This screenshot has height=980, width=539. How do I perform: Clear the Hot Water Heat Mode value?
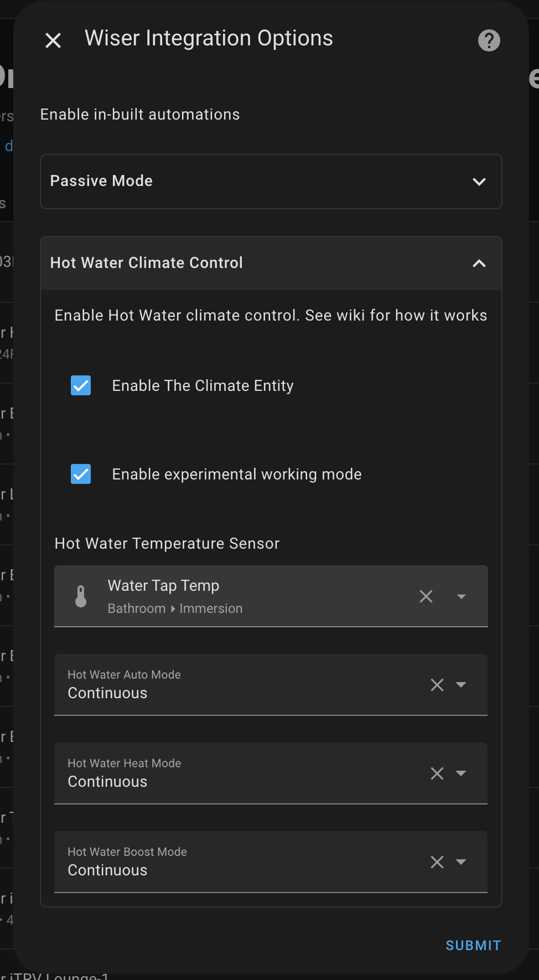[x=437, y=773]
